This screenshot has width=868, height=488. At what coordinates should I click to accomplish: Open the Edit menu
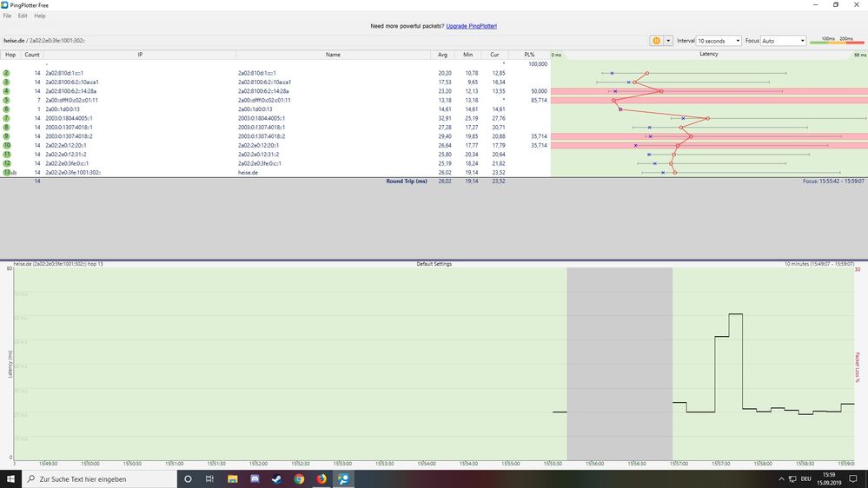pyautogui.click(x=22, y=16)
